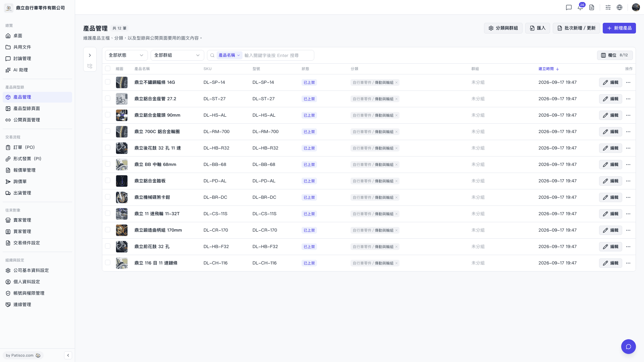Check the box for 鼎立鋁合金龍頭 90mm
644x362 pixels.
[x=108, y=115]
